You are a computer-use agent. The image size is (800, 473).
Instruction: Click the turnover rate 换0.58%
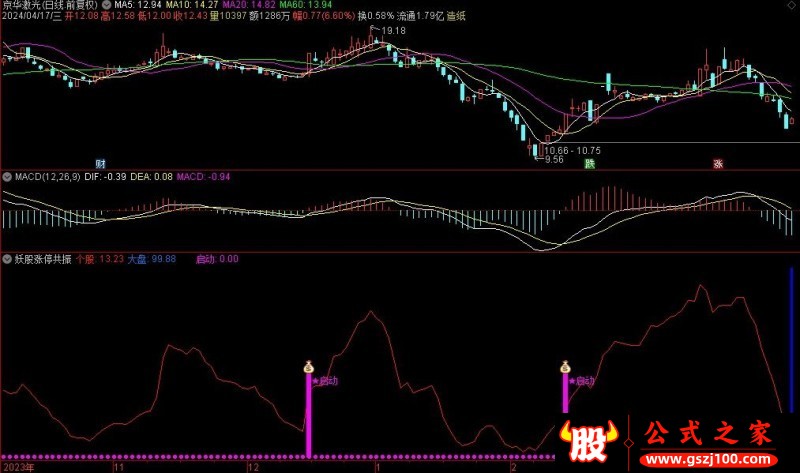pos(376,16)
